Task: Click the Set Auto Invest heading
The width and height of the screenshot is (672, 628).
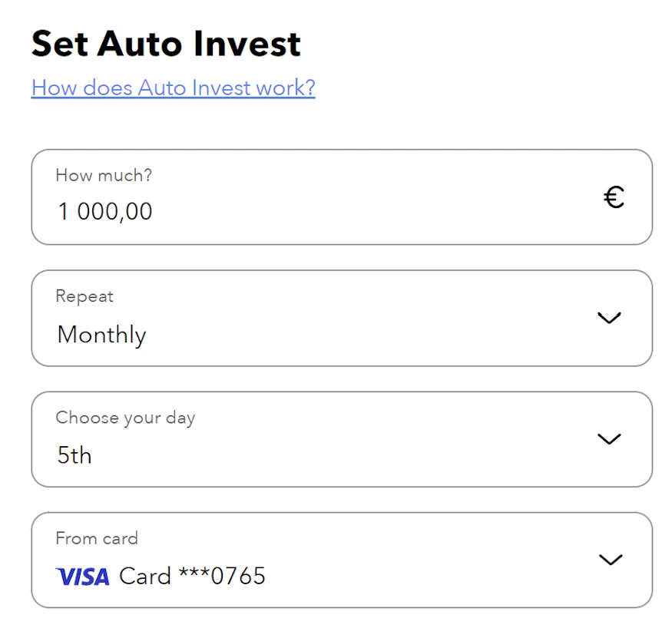Action: point(167,44)
